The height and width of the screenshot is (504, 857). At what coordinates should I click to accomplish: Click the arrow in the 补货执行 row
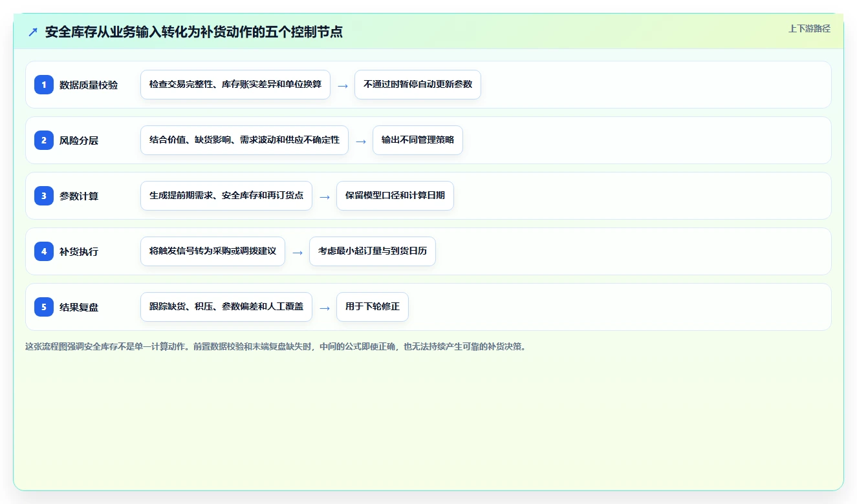click(298, 252)
